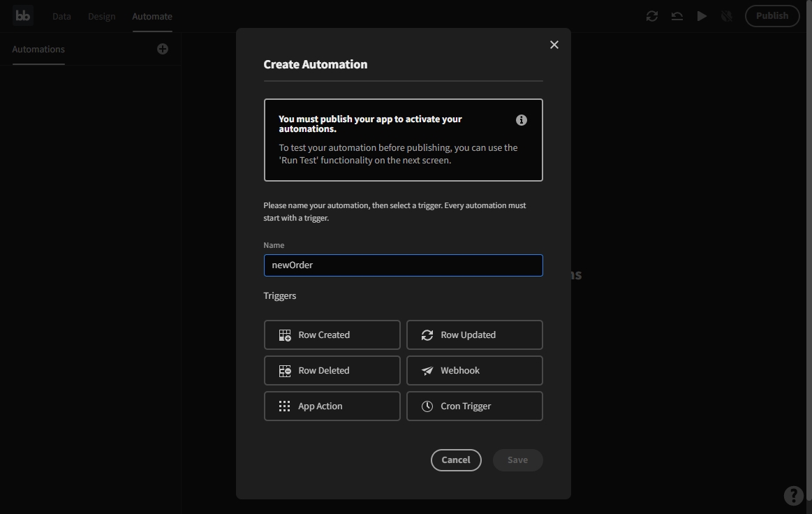This screenshot has width=812, height=514.
Task: Click the Publish button
Action: (772, 16)
